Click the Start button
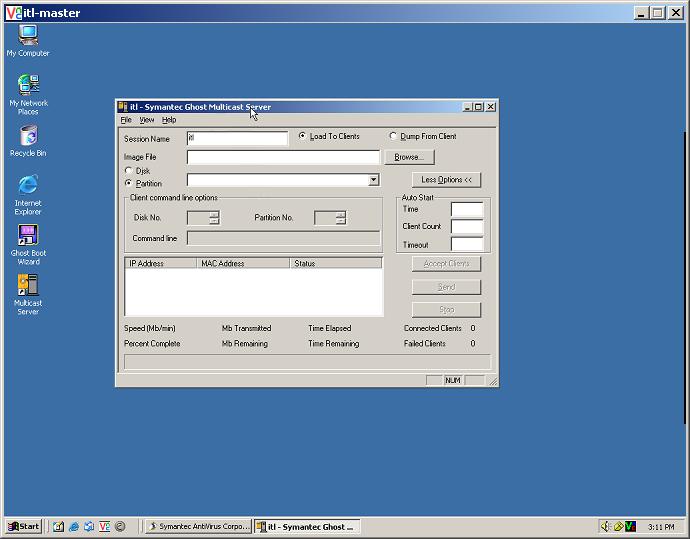The height and width of the screenshot is (539, 690). tap(24, 526)
